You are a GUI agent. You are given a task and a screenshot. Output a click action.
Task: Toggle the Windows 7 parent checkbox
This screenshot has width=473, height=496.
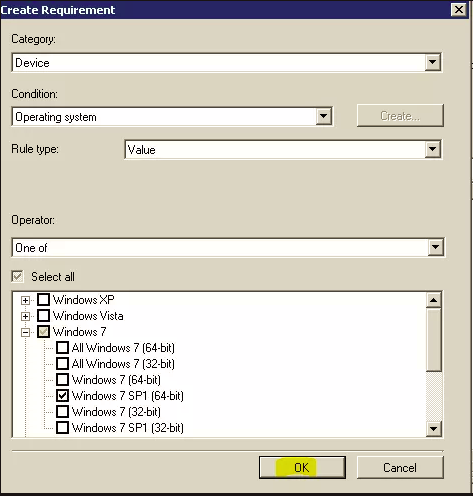[43, 331]
